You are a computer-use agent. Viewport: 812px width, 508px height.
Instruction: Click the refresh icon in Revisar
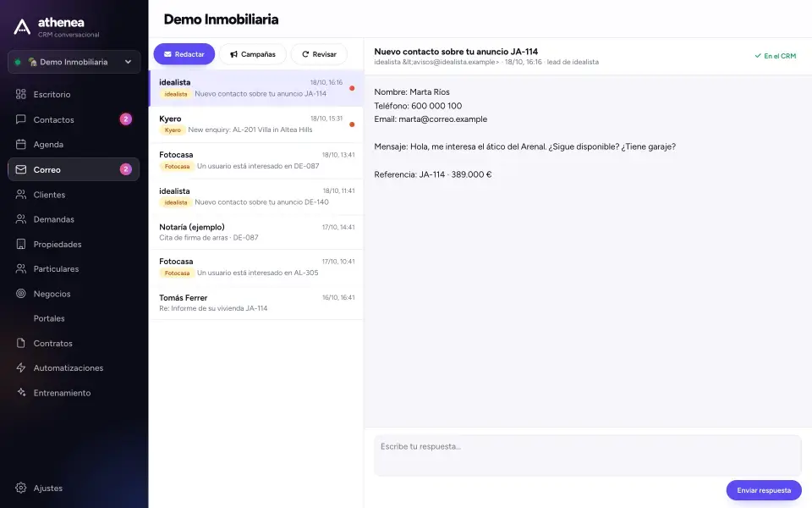pos(305,54)
